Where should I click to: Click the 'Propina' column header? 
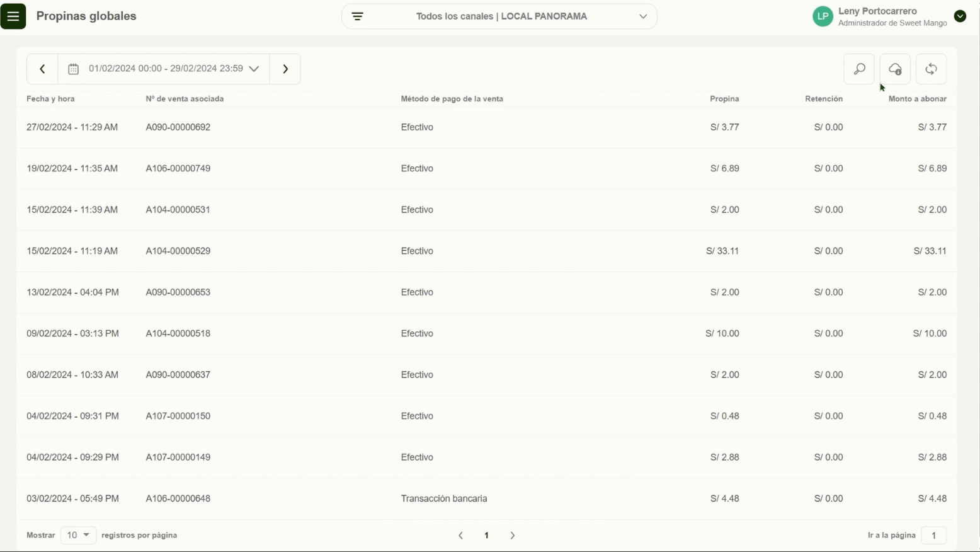point(724,99)
